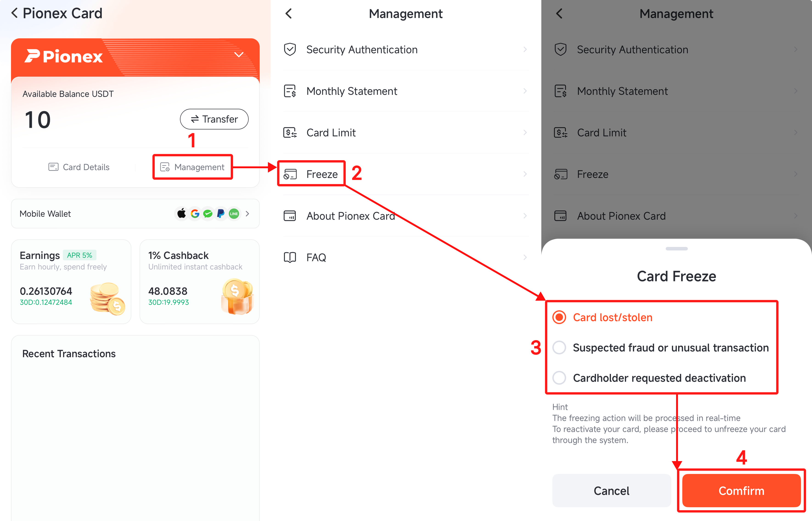Open the Management tab

pos(193,167)
